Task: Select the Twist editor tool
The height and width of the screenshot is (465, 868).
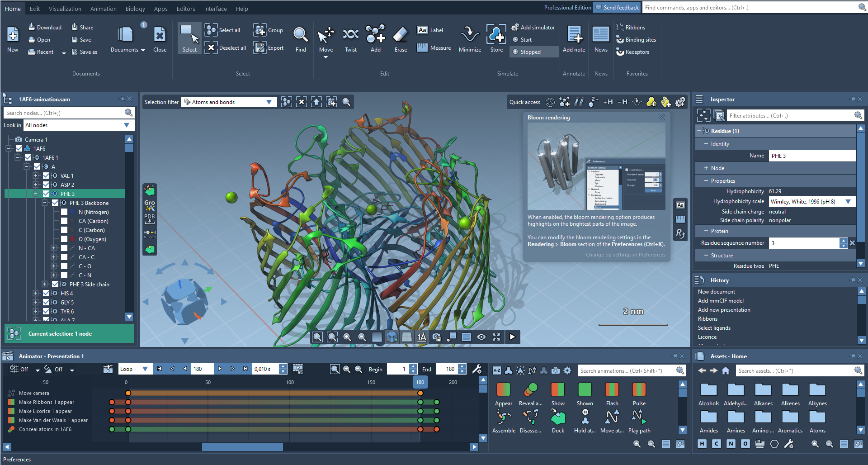Action: pos(350,38)
